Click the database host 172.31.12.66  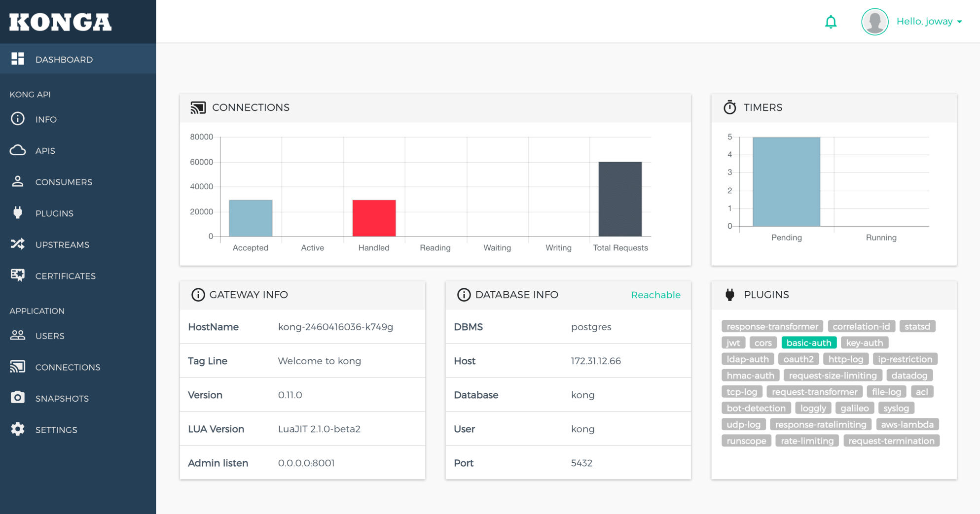(x=596, y=361)
